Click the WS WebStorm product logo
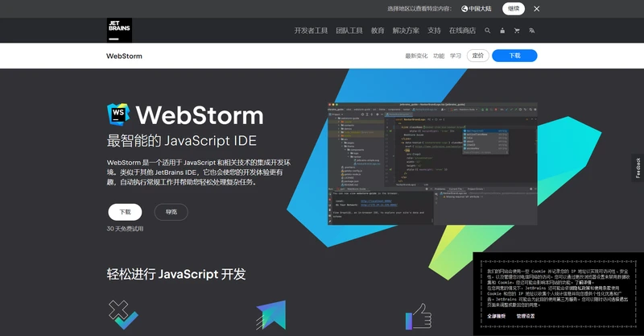The width and height of the screenshot is (644, 336). (x=118, y=114)
